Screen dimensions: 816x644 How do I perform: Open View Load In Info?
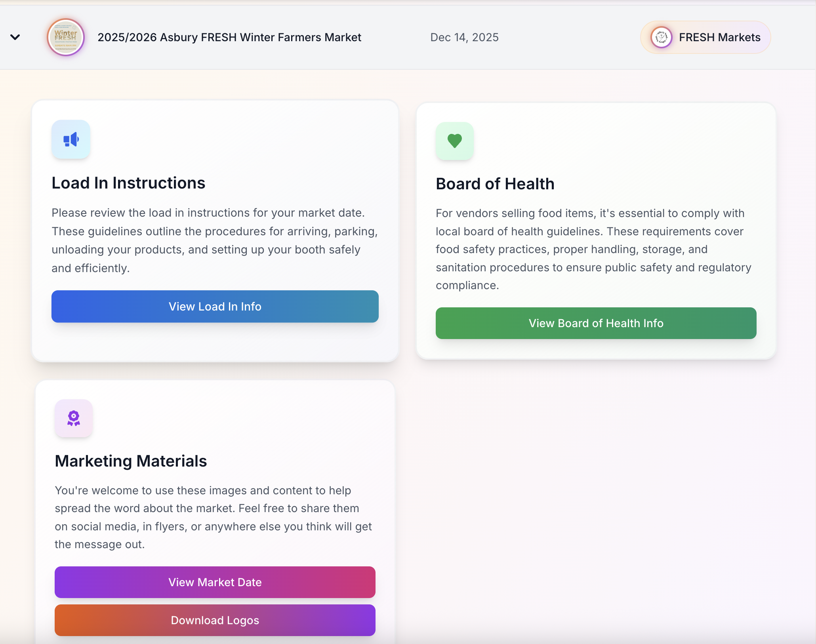(215, 307)
